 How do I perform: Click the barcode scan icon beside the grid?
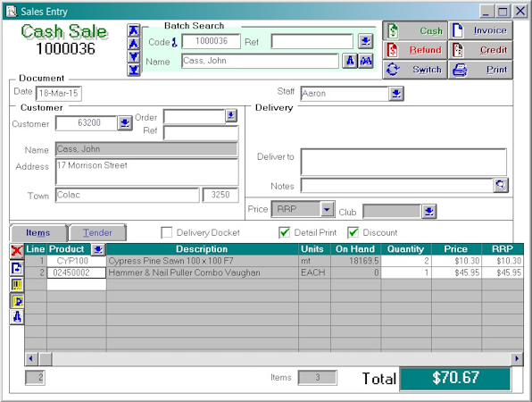[x=17, y=284]
